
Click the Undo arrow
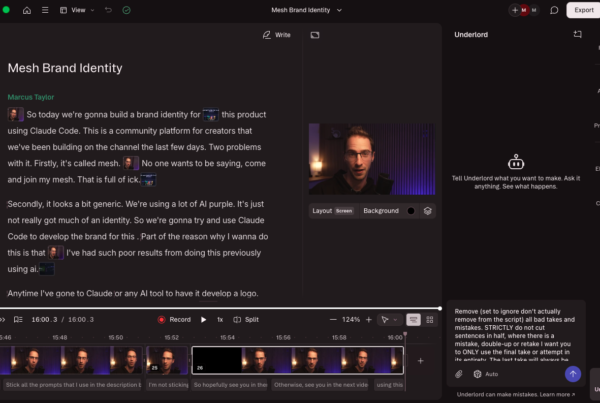[x=108, y=10]
